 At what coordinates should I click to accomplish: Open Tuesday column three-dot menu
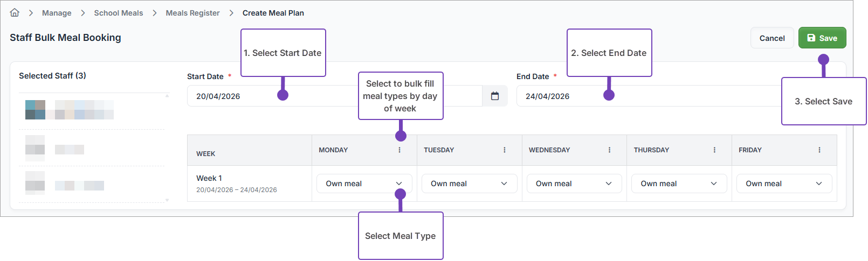click(505, 150)
